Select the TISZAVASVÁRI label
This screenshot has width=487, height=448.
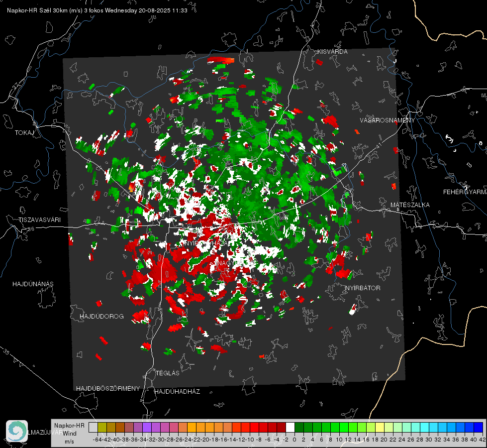(x=39, y=220)
